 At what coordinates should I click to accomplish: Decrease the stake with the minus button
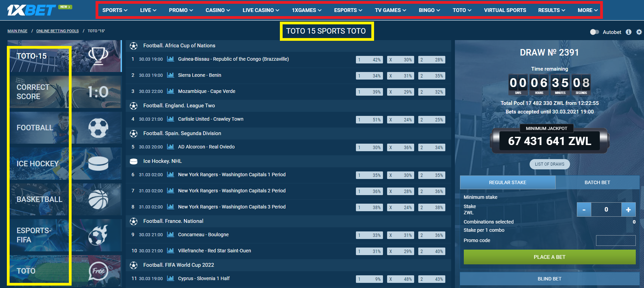click(584, 209)
